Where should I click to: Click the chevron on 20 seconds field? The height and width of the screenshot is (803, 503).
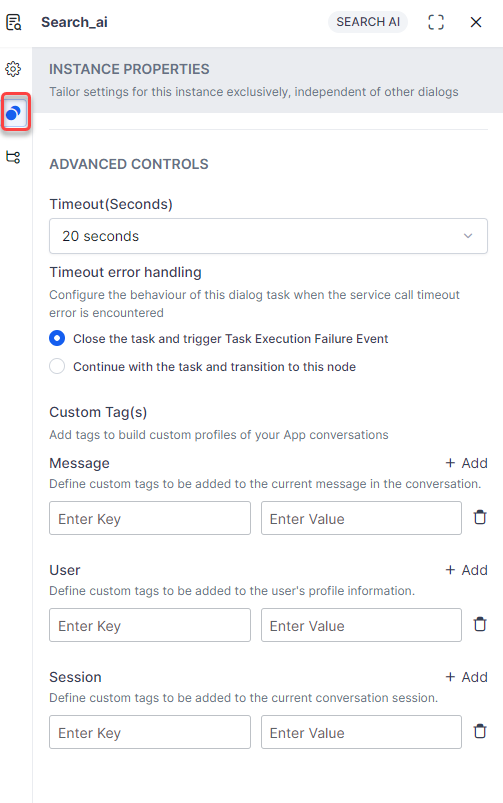pos(468,236)
